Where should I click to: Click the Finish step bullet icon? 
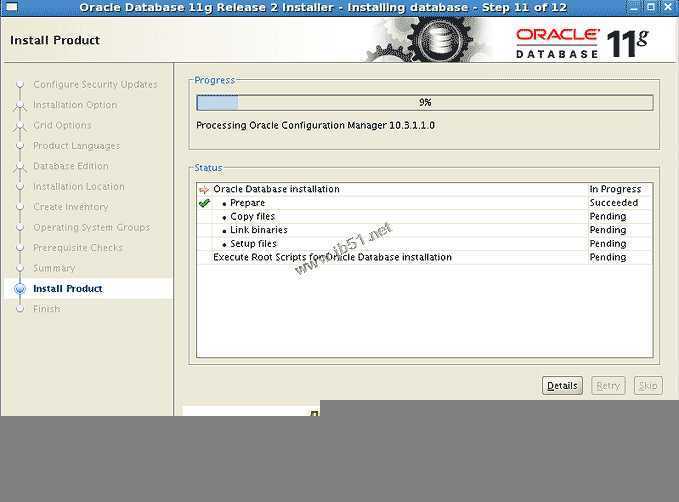point(20,309)
